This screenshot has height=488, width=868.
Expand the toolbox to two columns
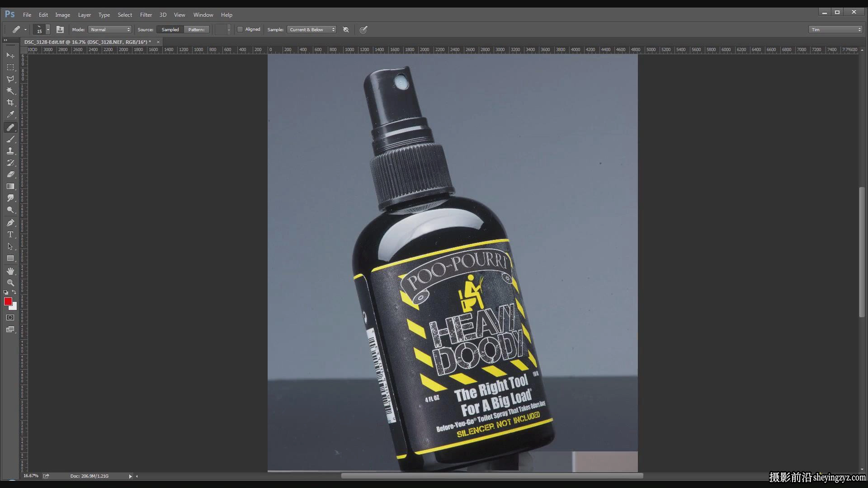click(x=5, y=40)
